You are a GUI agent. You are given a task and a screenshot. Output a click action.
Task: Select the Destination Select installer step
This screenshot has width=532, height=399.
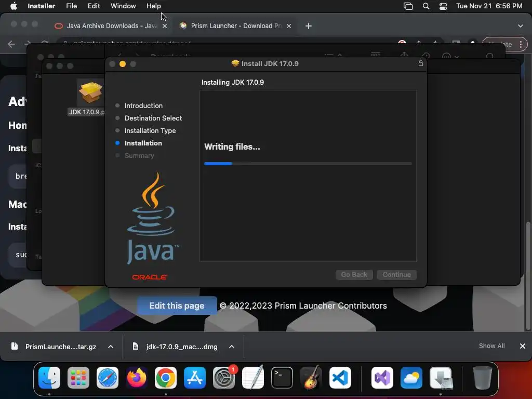pyautogui.click(x=153, y=118)
